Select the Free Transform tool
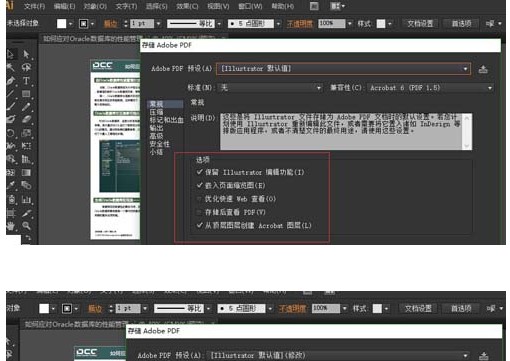The image size is (510, 361). pyautogui.click(x=26, y=146)
